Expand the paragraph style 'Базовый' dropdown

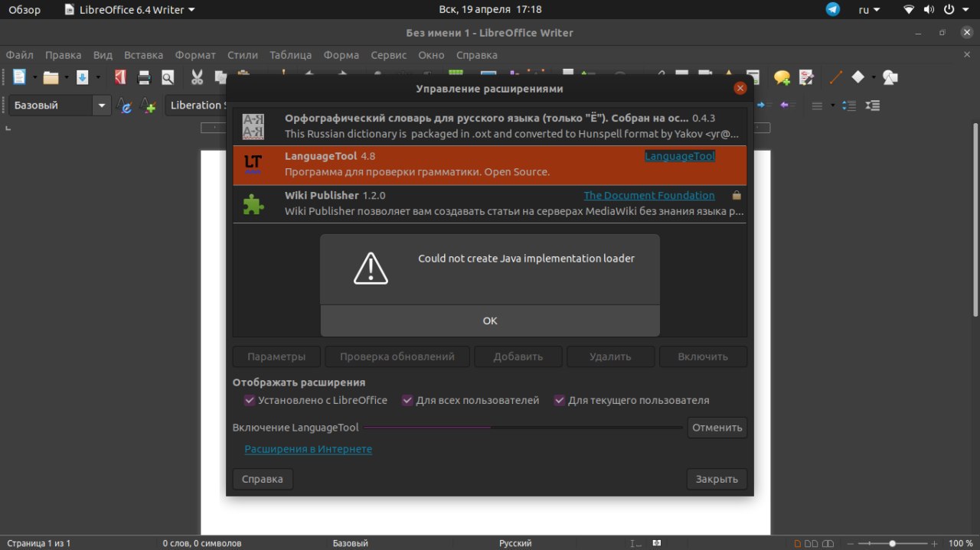tap(102, 106)
